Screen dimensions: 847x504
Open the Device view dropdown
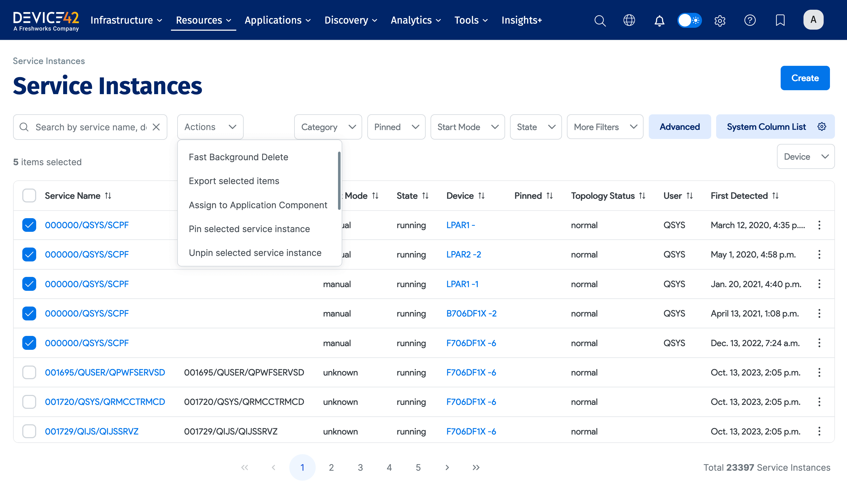click(x=806, y=156)
